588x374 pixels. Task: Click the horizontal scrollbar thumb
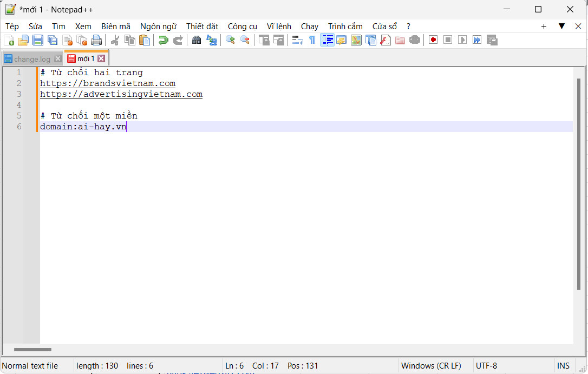[x=32, y=350]
